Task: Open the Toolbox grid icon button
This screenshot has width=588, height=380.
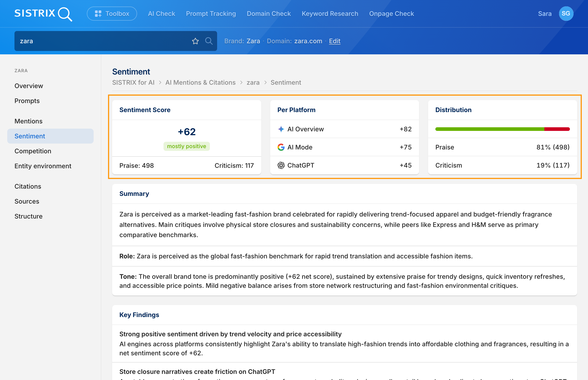Action: coord(112,14)
